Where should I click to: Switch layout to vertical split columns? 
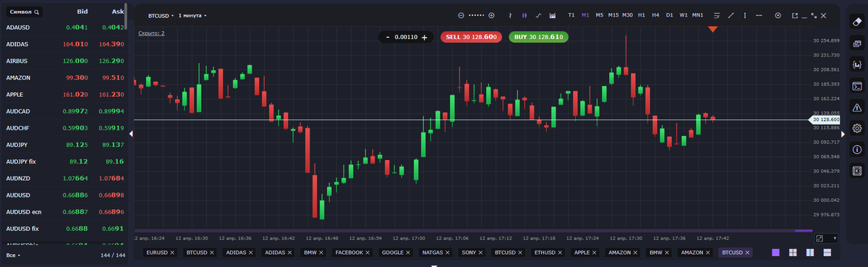tap(810, 253)
